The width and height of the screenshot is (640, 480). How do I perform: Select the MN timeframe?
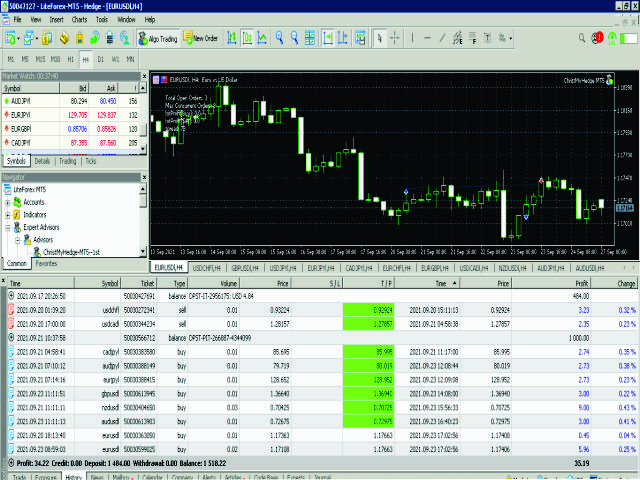(x=130, y=60)
